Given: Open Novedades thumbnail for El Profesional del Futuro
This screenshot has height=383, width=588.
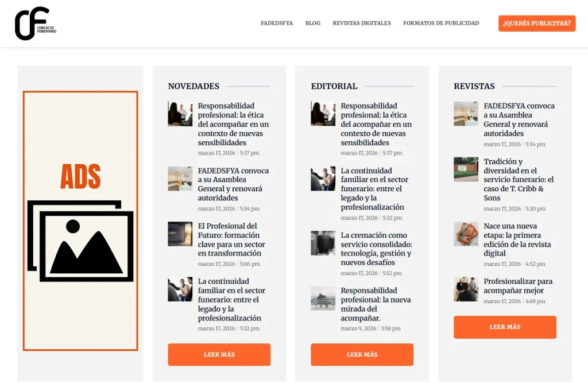Looking at the screenshot, I should 180,234.
